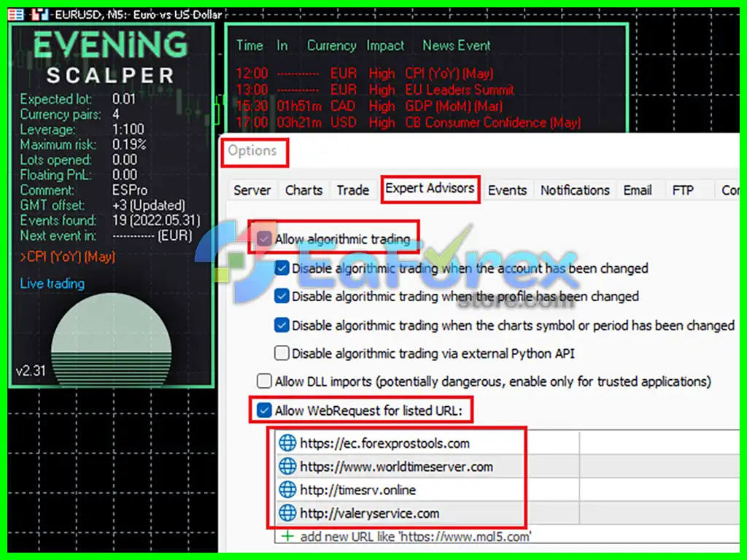The image size is (747, 560).
Task: Select the Email tab
Action: pos(638,190)
